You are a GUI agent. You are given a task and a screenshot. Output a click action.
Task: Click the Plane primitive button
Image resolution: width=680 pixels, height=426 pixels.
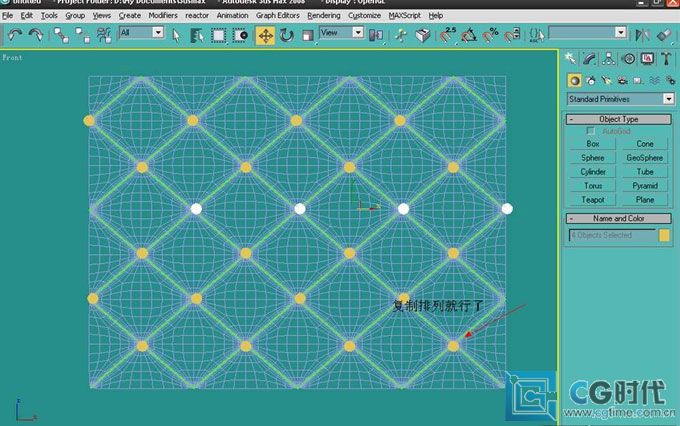click(645, 200)
